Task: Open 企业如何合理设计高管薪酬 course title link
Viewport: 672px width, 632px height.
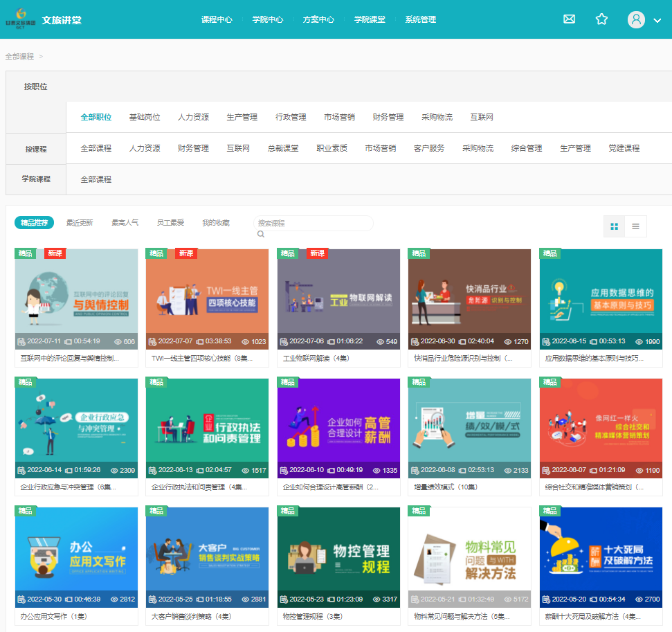Action: 330,487
